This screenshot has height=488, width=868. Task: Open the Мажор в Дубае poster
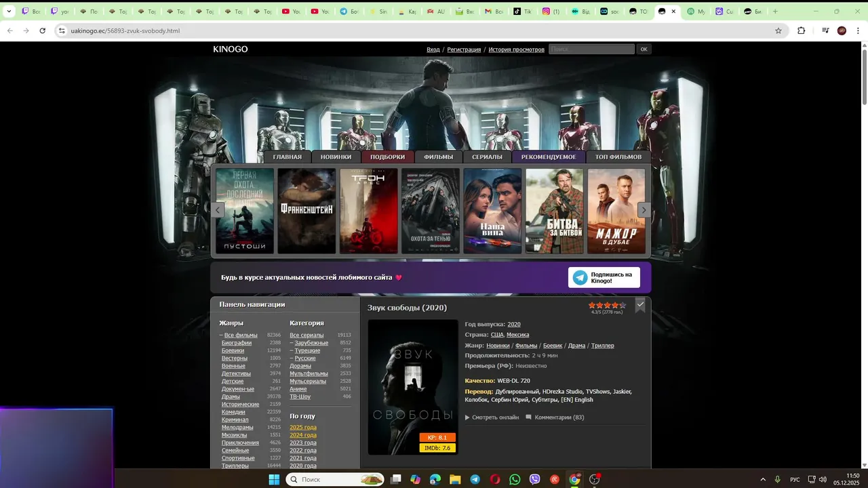click(616, 211)
